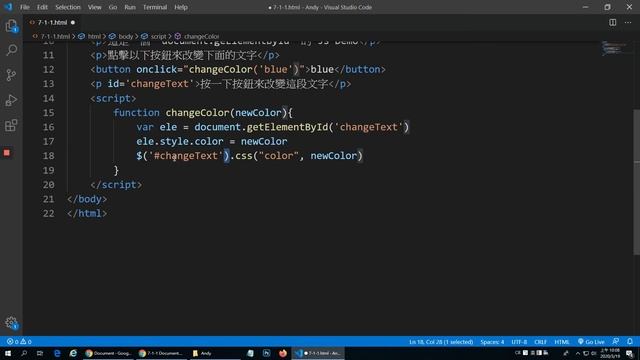Image resolution: width=640 pixels, height=360 pixels.
Task: Change line endings via 'CRLF'
Action: pyautogui.click(x=540, y=342)
